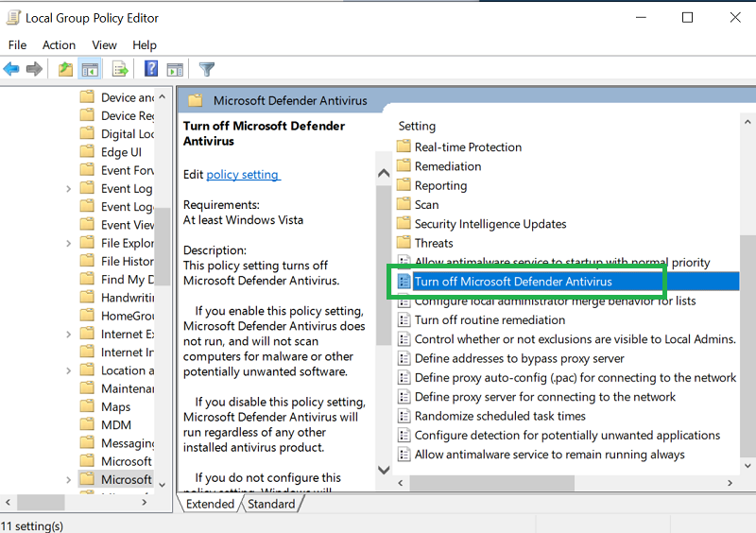Click the Maps folder icon in tree
This screenshot has height=533, width=756.
[x=87, y=406]
